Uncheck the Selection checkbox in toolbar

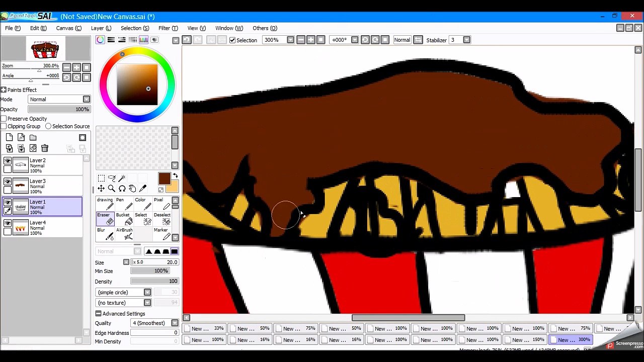232,40
